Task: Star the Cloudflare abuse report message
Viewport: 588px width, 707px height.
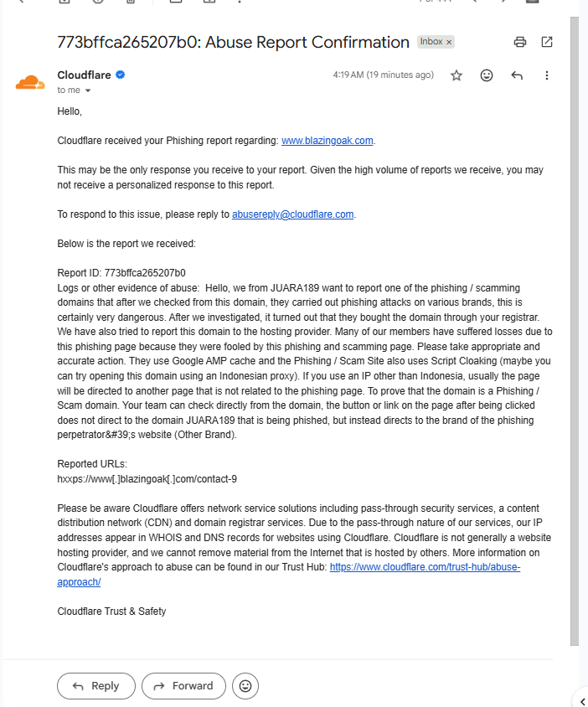Action: 456,75
